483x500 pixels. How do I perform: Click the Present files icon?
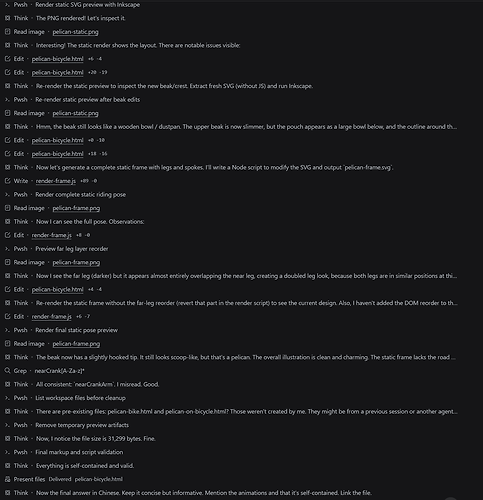(x=8, y=479)
